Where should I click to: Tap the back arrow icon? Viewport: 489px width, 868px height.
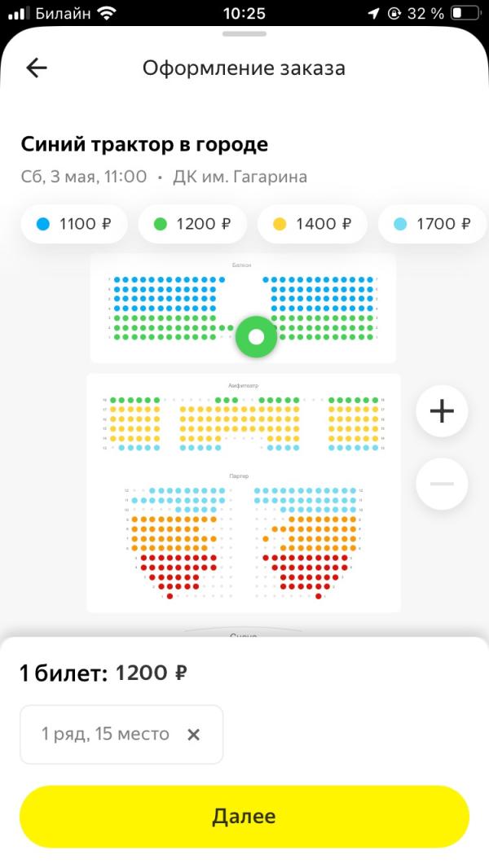click(x=37, y=68)
